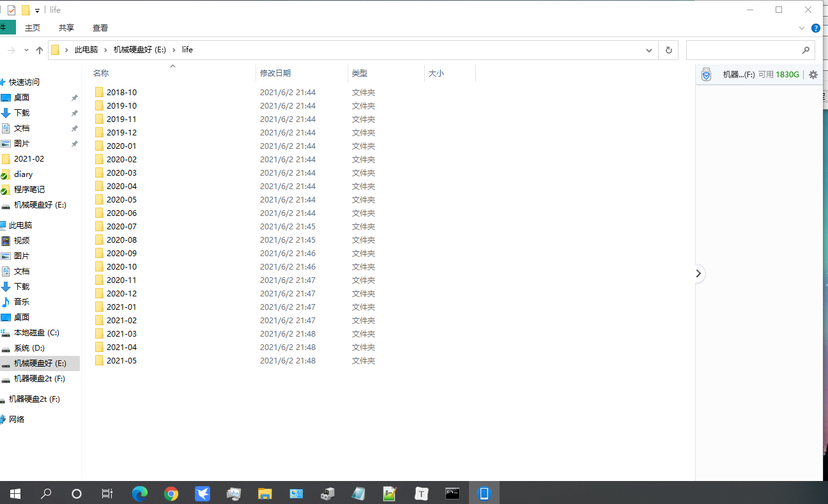The image size is (828, 504).
Task: Click the quick access properties checkmark icon
Action: pos(11,10)
